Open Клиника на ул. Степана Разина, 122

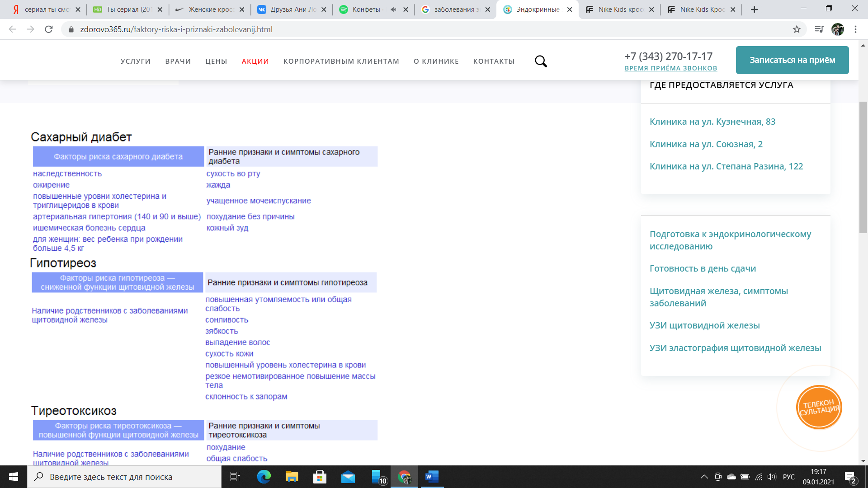pyautogui.click(x=726, y=166)
